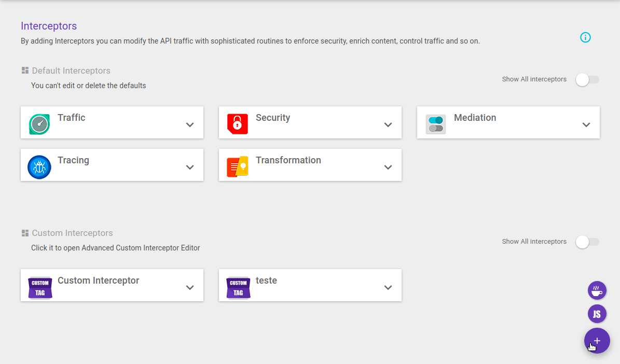This screenshot has height=364, width=620.
Task: Click the Mediation switches icon
Action: click(436, 124)
